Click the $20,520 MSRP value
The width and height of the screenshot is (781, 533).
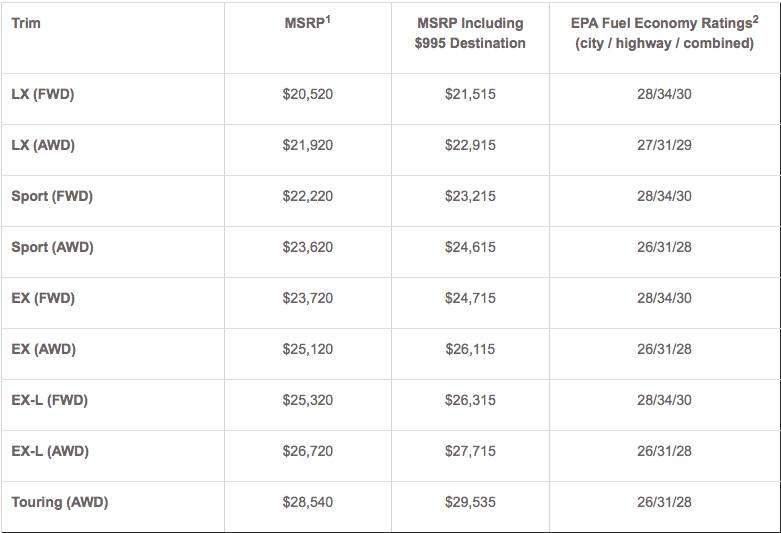[x=307, y=95]
